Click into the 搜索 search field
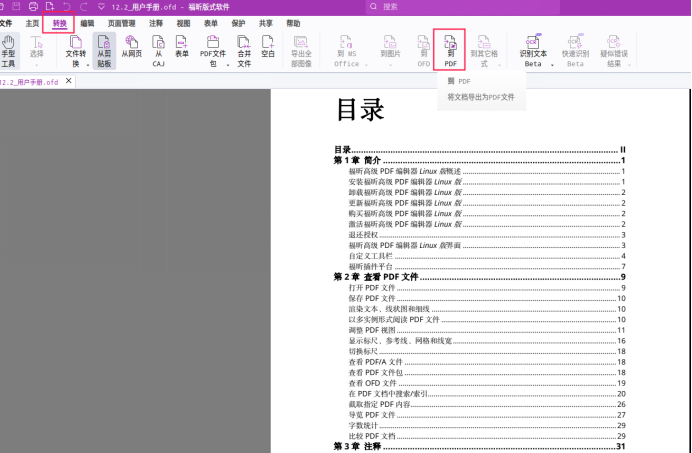This screenshot has height=453, width=692. click(x=463, y=7)
